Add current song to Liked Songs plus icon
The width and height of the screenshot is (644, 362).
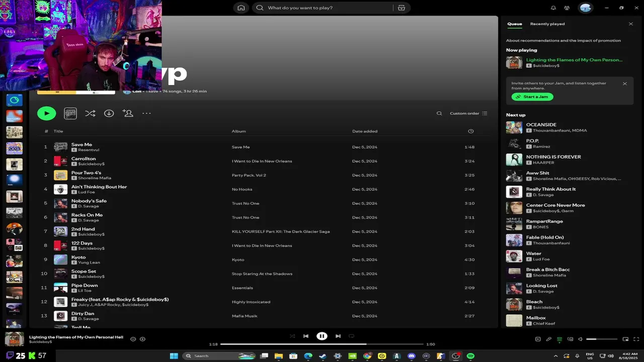point(142,339)
